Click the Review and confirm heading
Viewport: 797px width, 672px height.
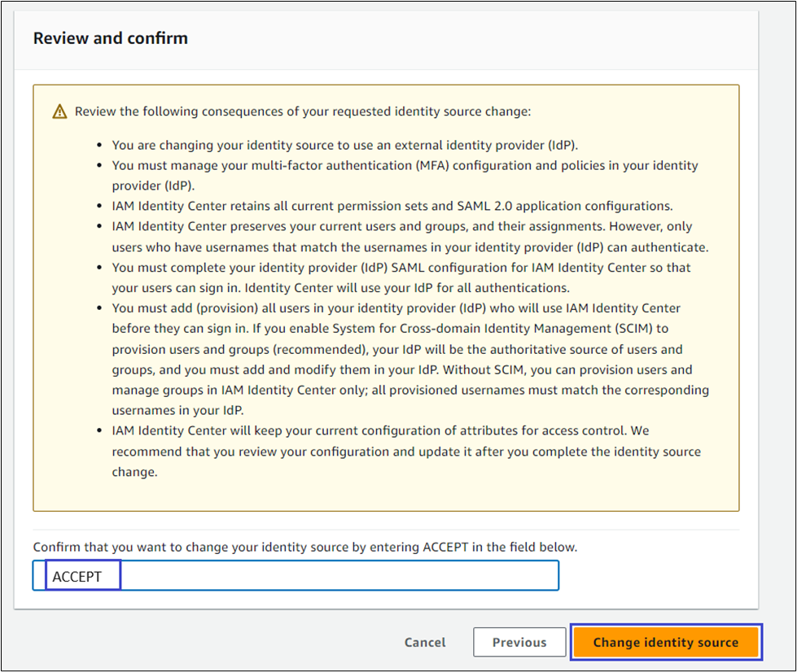coord(110,37)
